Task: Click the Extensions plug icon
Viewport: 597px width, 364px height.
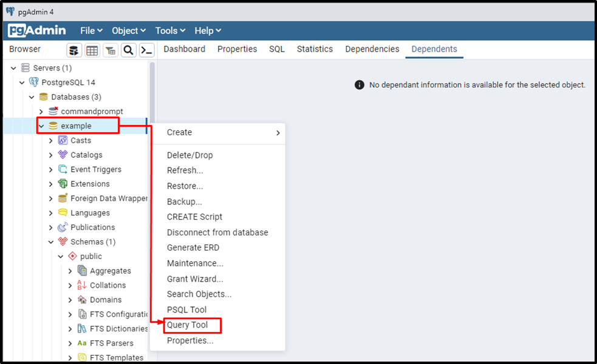Action: [64, 184]
